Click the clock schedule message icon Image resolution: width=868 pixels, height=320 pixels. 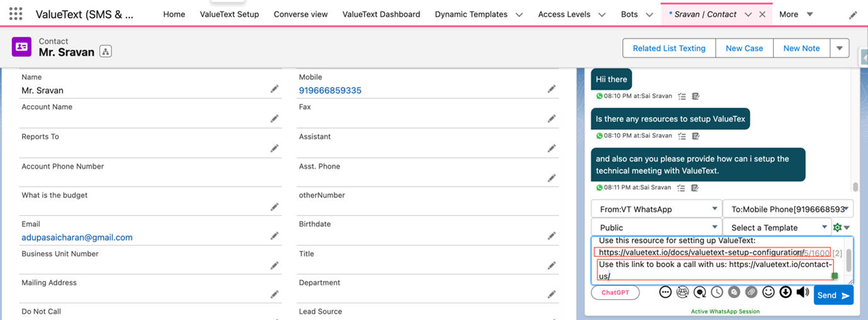(x=717, y=292)
